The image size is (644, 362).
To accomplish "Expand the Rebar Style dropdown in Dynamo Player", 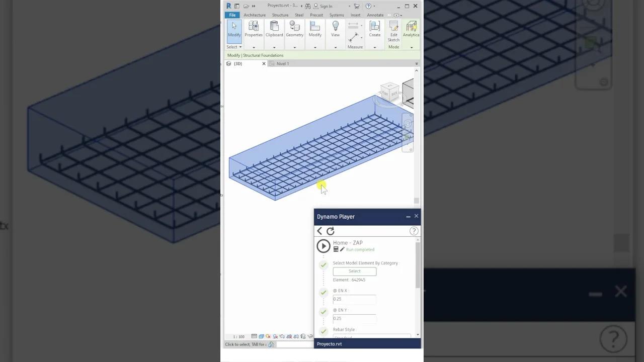I will 372,337.
